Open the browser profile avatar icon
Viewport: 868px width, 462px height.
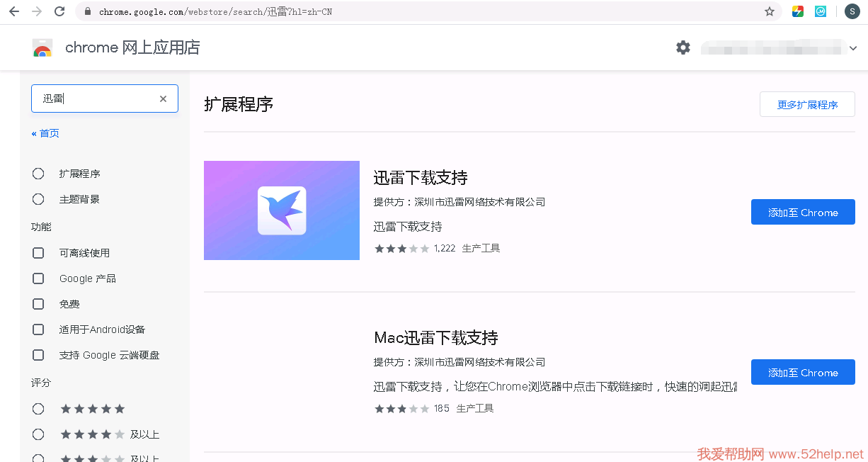852,11
